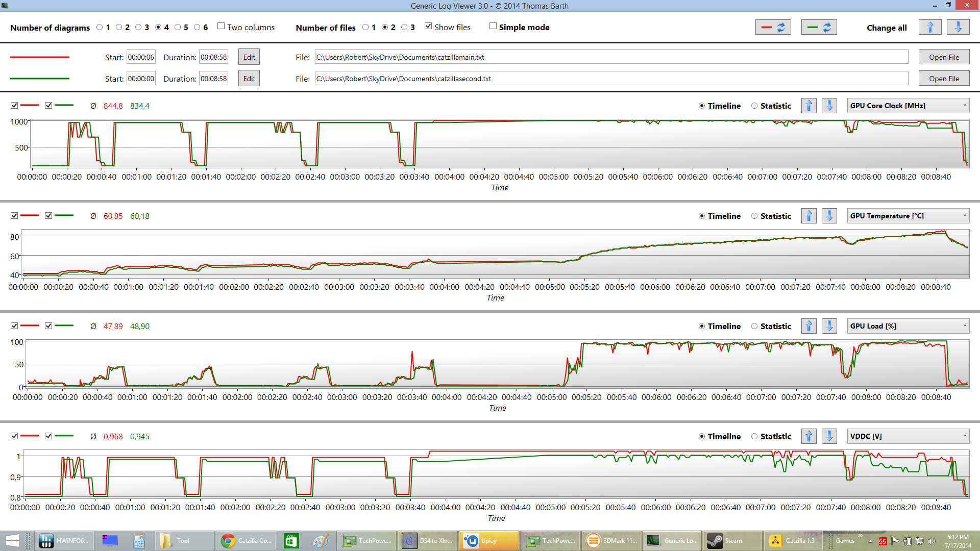Select 1 diagram radio button
Viewport: 980px width, 551px height.
pos(100,28)
